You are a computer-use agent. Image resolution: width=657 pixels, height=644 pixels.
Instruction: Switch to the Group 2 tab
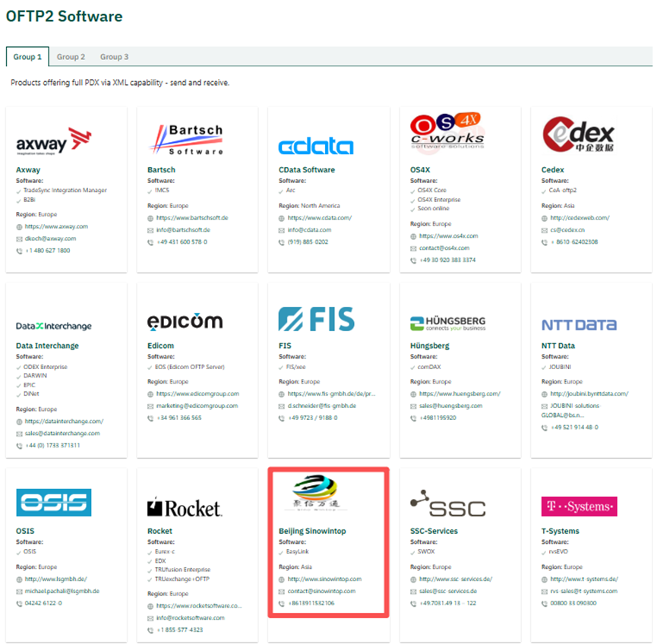click(x=71, y=56)
